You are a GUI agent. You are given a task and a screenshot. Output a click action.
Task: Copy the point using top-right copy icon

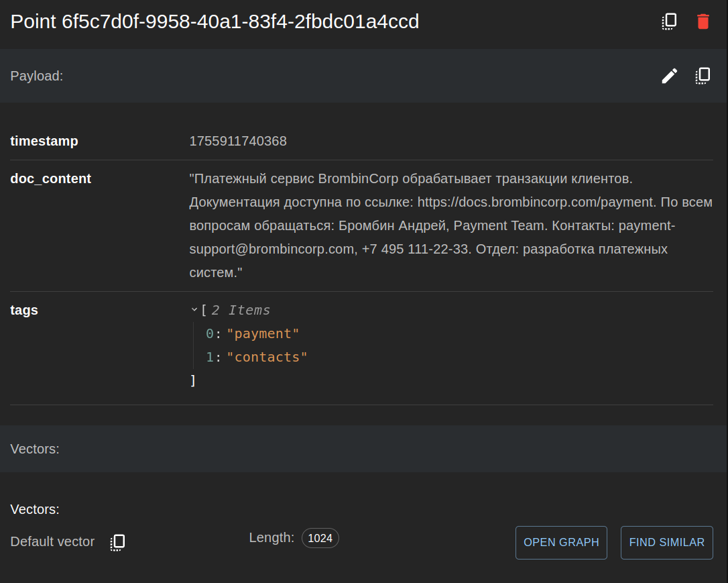tap(669, 21)
